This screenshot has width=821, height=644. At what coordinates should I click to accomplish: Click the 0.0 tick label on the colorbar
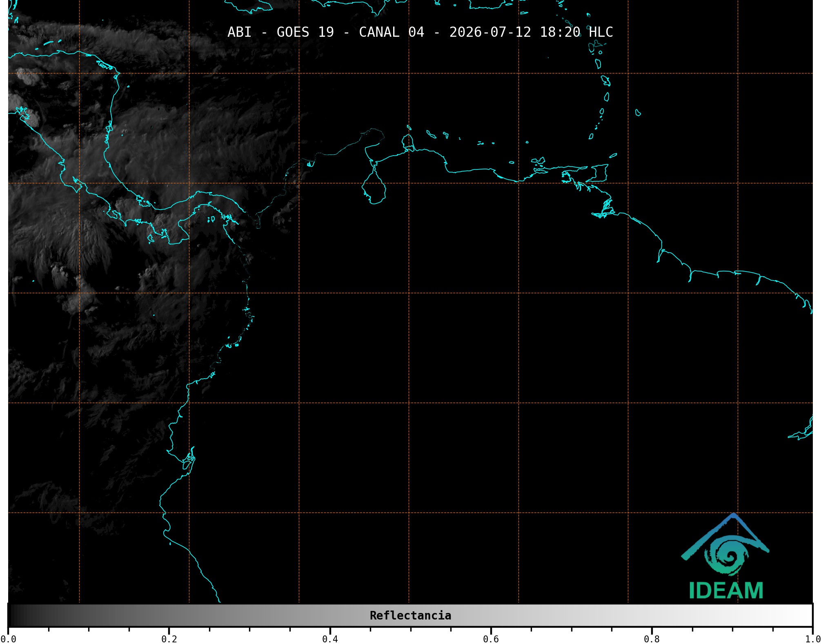[9, 639]
